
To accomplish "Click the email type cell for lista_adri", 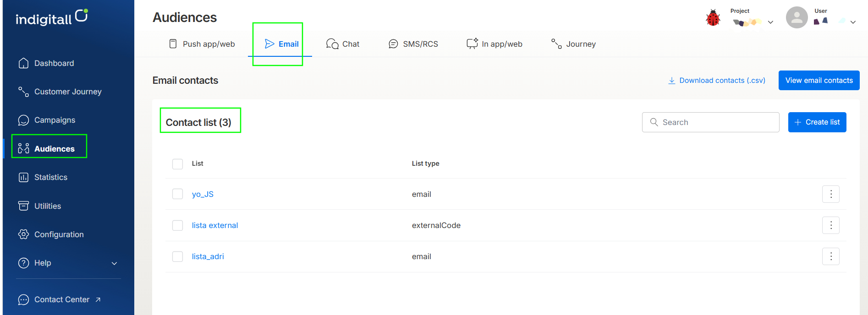I will tap(422, 256).
